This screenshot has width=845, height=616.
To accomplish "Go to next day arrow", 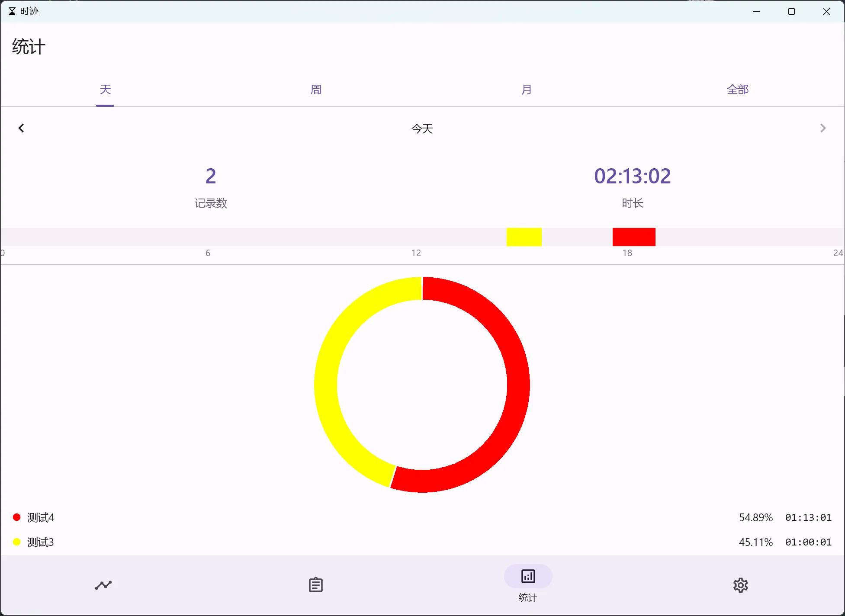I will [x=823, y=128].
